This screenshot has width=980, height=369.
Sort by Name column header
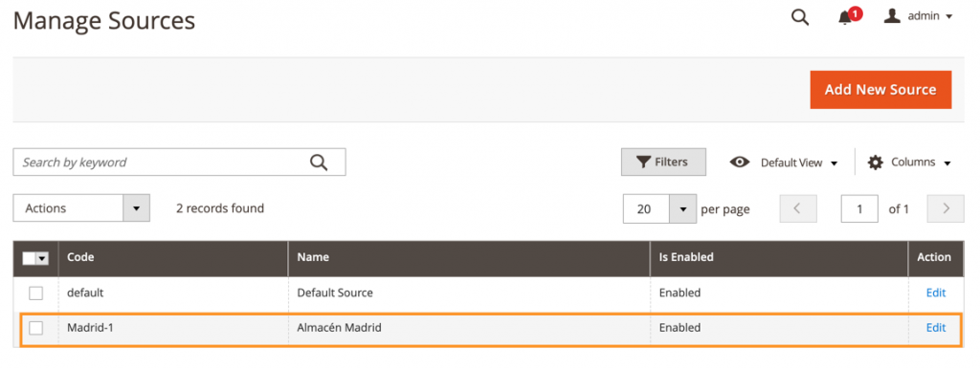(469, 258)
